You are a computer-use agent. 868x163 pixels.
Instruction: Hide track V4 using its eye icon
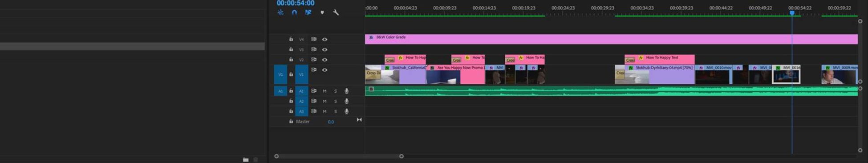[325, 39]
